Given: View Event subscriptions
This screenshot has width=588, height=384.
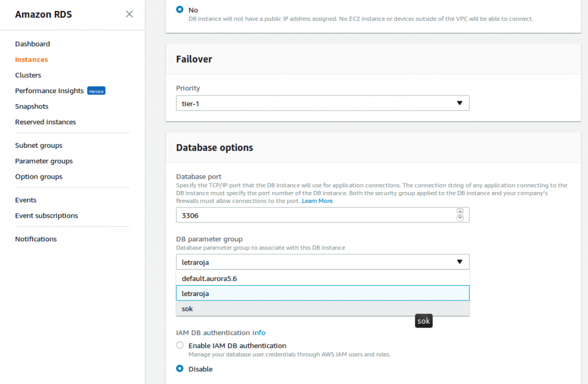Looking at the screenshot, I should (x=47, y=215).
